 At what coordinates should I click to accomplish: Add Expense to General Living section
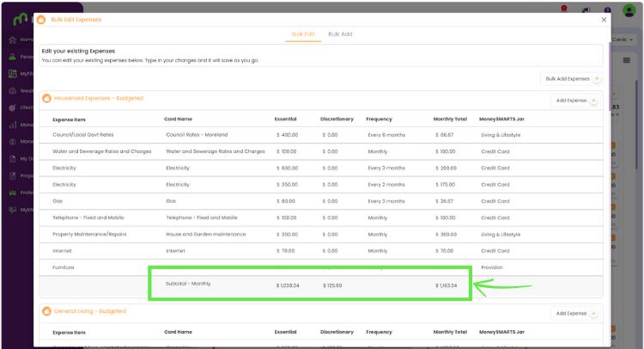(x=575, y=313)
